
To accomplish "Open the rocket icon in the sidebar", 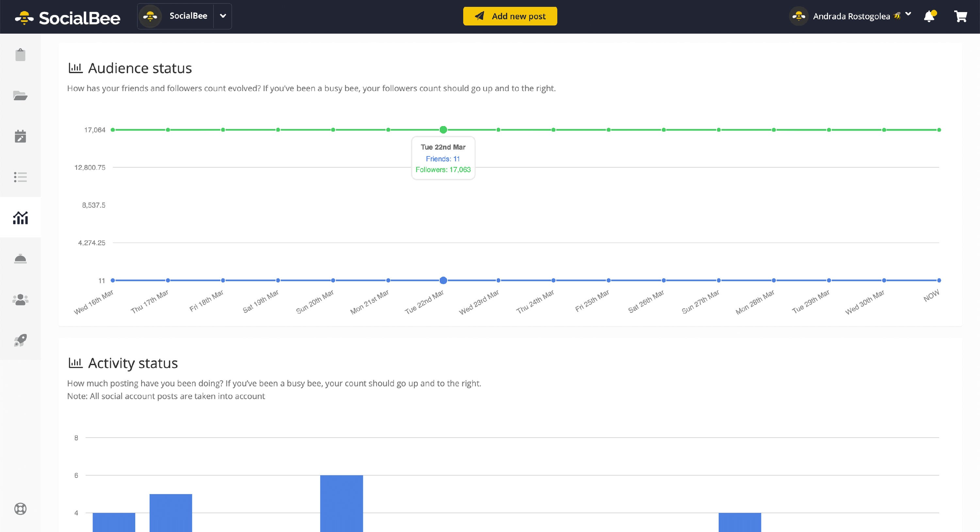I will click(20, 340).
